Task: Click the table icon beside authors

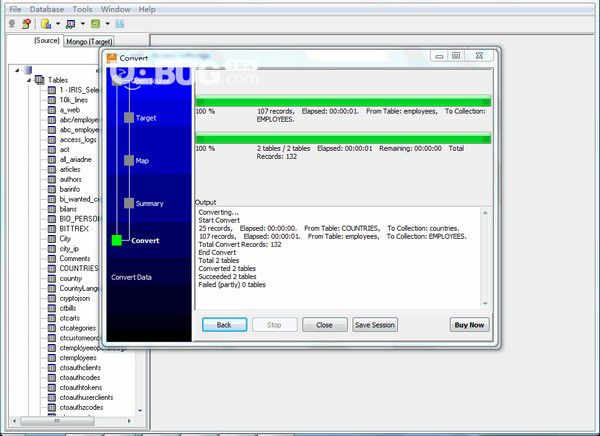Action: 52,180
